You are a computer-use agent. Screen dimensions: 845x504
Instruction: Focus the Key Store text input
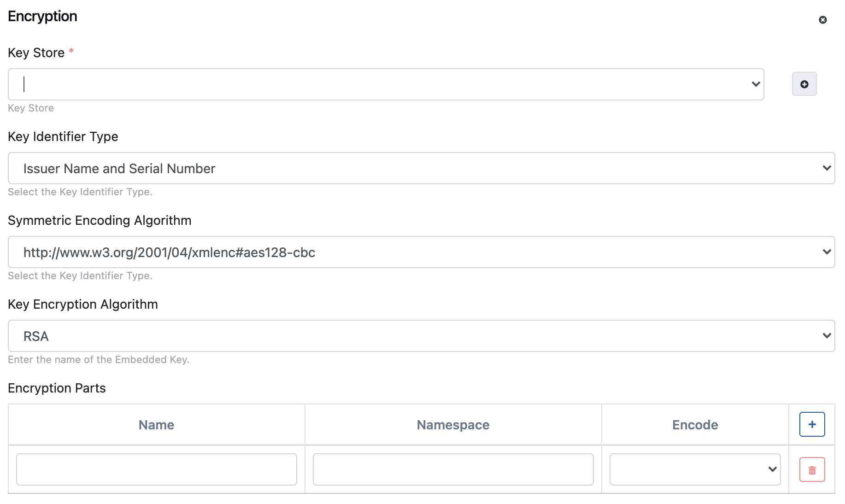coord(378,84)
